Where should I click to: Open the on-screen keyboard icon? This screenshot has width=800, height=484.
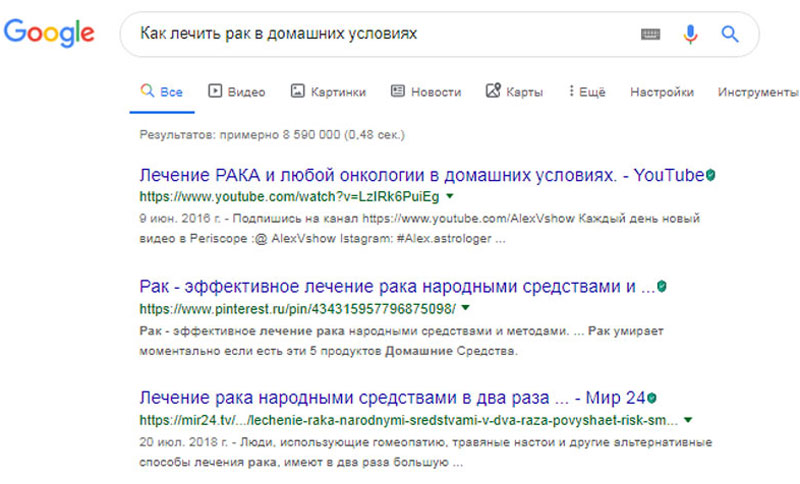coord(650,34)
